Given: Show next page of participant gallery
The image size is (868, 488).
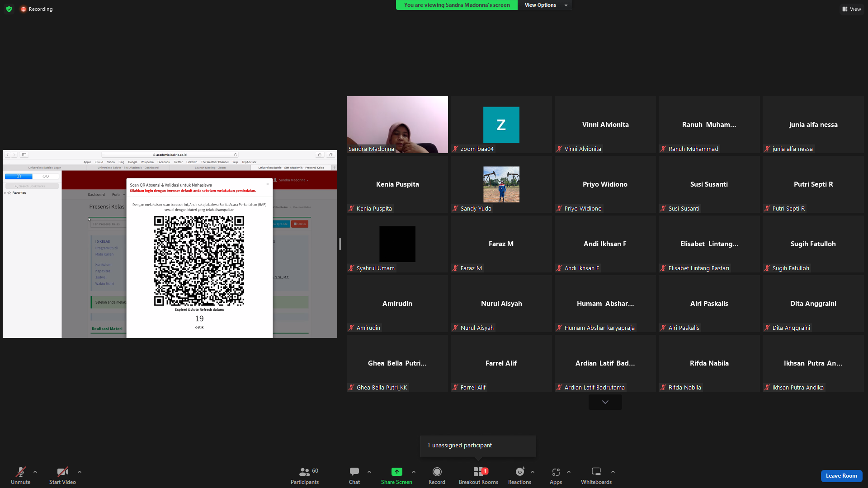Looking at the screenshot, I should point(605,402).
